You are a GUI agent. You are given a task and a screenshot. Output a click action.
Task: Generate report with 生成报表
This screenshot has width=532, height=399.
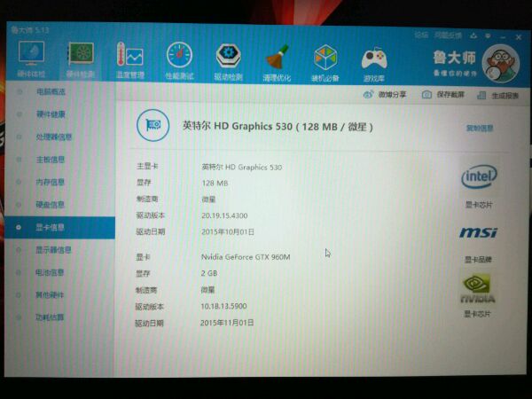pyautogui.click(x=497, y=96)
